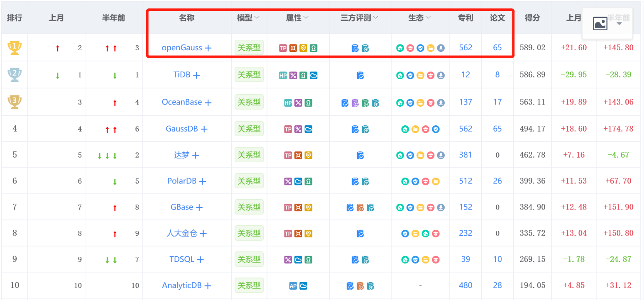Viewport: 644px width, 300px height.
Task: Click the teal clipboard evaluation icon for PolarDB
Action: tap(365, 181)
